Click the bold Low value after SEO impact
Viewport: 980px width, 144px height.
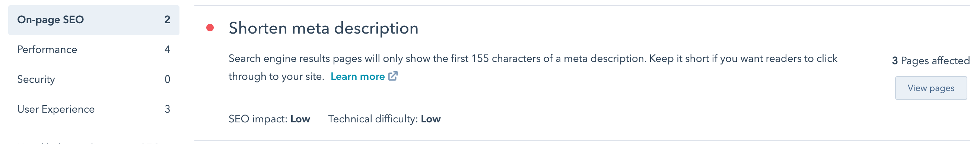(x=300, y=119)
